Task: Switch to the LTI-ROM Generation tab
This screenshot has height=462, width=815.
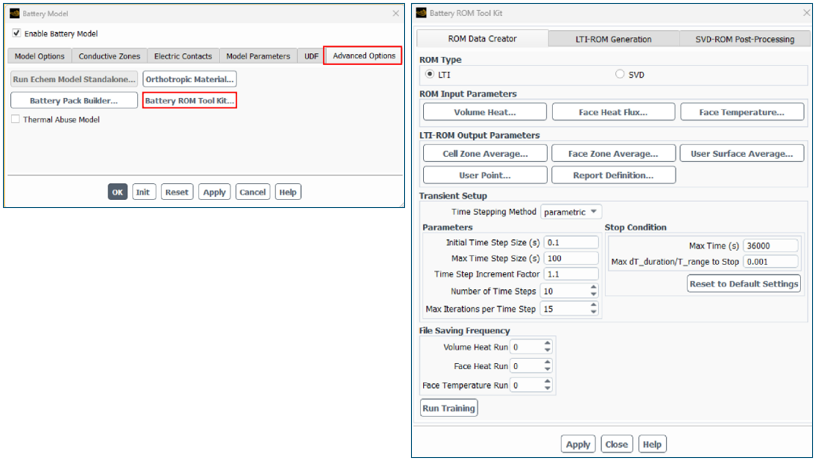Action: (x=613, y=39)
